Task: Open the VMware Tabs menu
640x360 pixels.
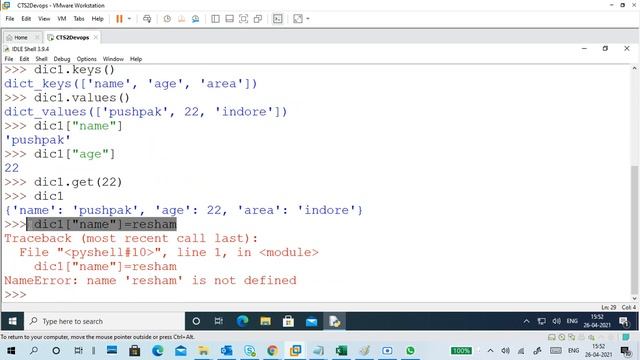Action: [79, 19]
